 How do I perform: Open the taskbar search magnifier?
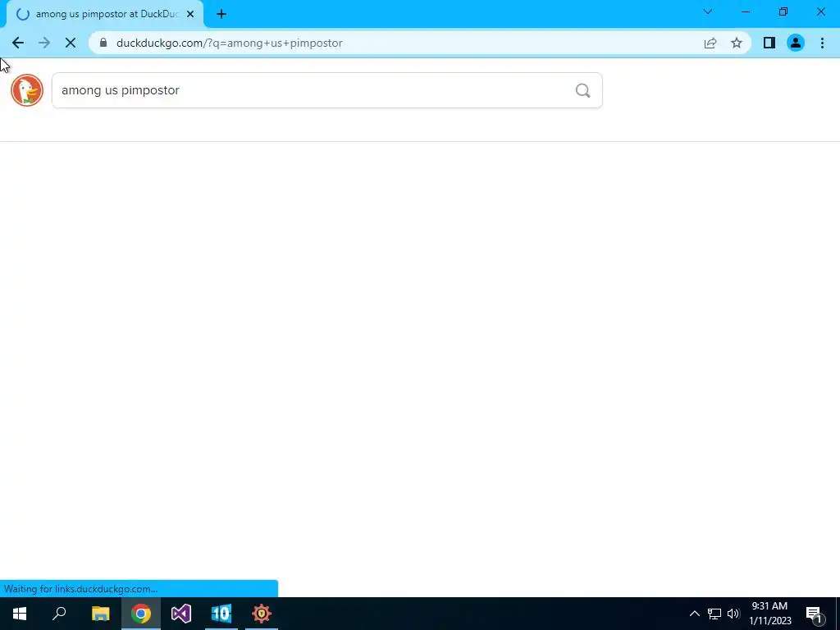(59, 614)
